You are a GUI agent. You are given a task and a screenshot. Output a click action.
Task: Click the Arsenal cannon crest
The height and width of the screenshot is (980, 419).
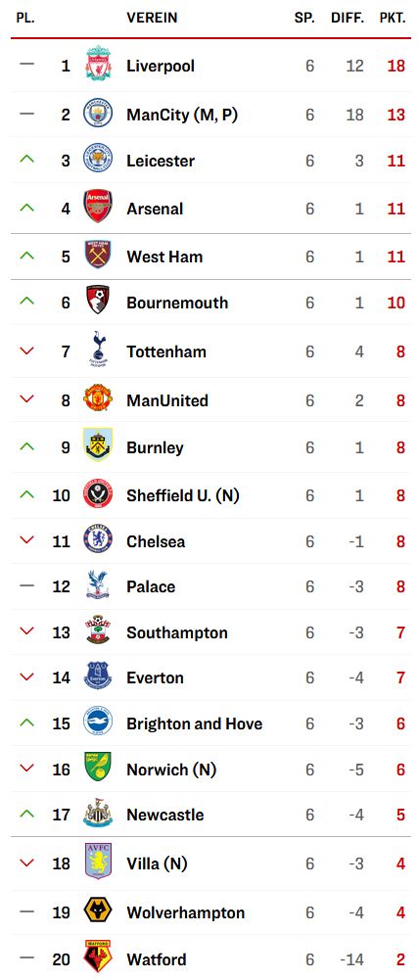[98, 207]
